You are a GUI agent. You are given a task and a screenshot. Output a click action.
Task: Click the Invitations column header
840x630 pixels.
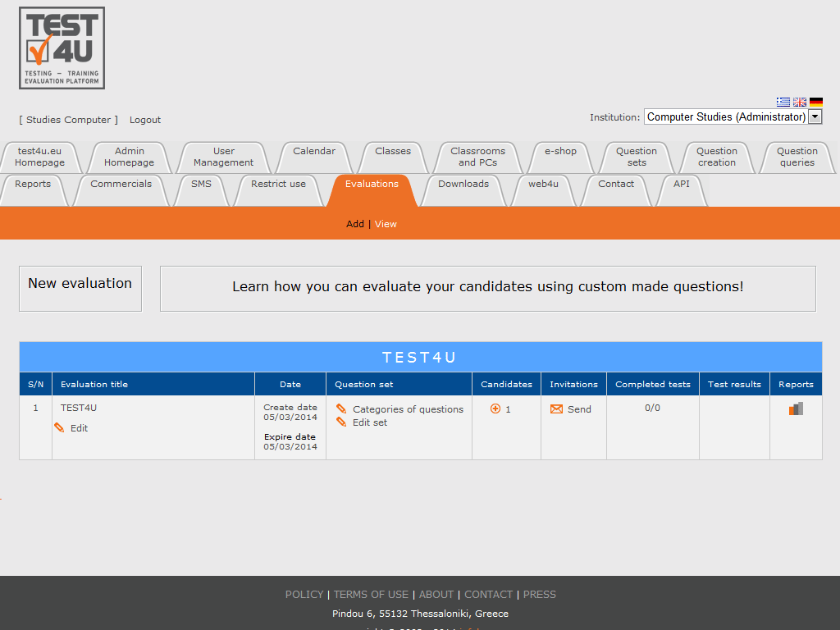[573, 384]
